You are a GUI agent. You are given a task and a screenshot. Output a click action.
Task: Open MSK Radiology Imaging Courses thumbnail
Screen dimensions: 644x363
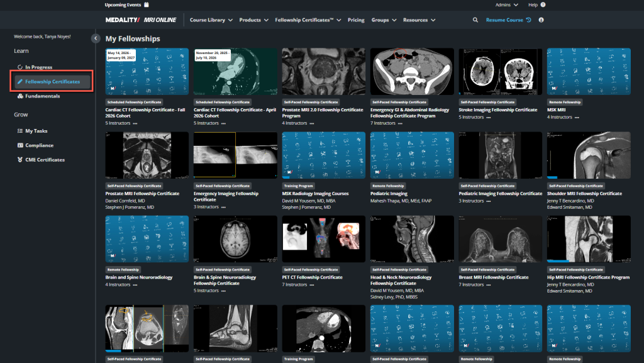coord(324,155)
